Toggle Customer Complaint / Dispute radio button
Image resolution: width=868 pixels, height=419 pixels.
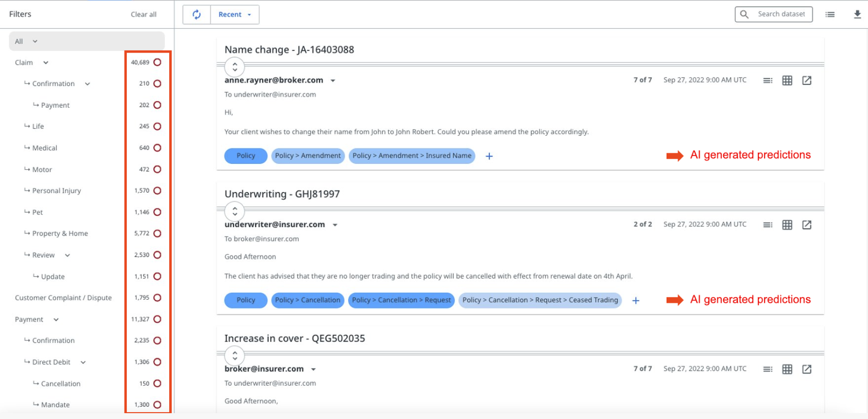tap(157, 298)
